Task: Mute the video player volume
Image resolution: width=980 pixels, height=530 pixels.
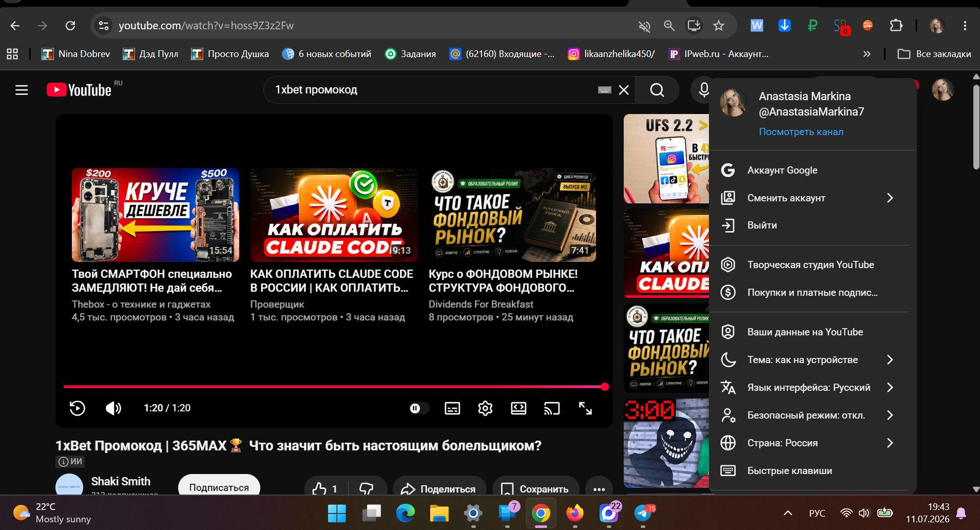Action: click(x=113, y=408)
